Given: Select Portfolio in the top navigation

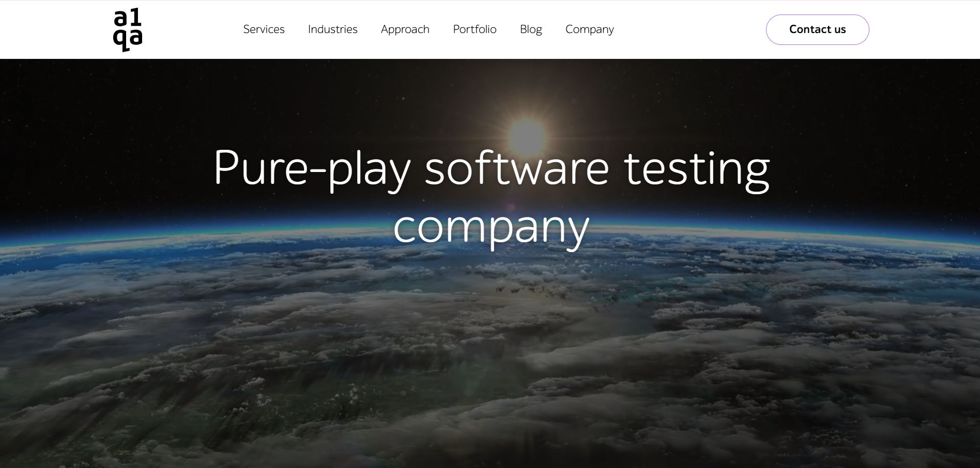Looking at the screenshot, I should (x=474, y=29).
